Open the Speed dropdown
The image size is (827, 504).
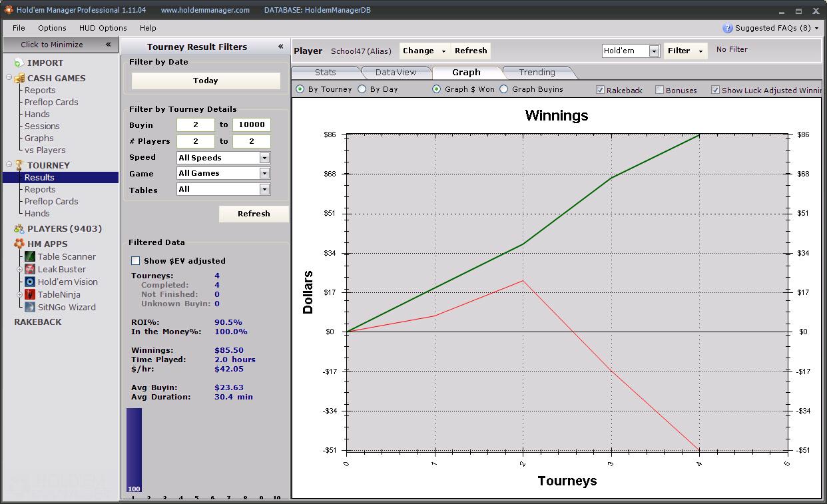264,158
